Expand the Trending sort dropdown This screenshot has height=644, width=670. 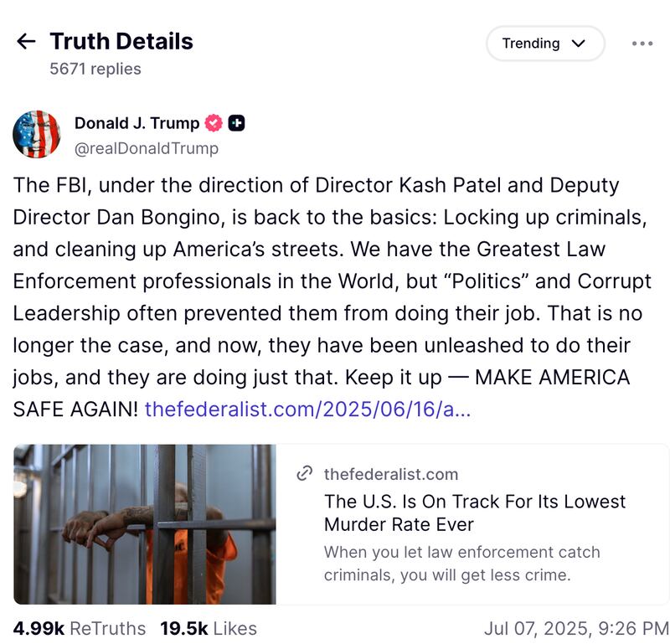(x=544, y=44)
